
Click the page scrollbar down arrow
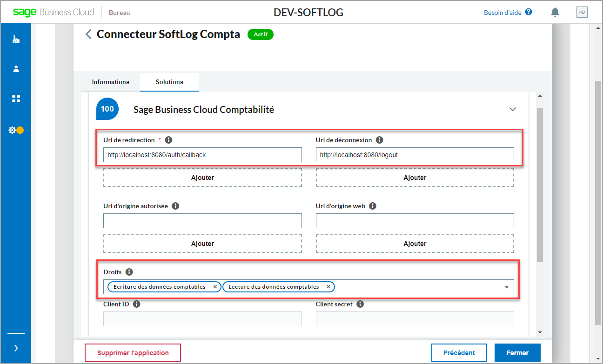click(598, 358)
